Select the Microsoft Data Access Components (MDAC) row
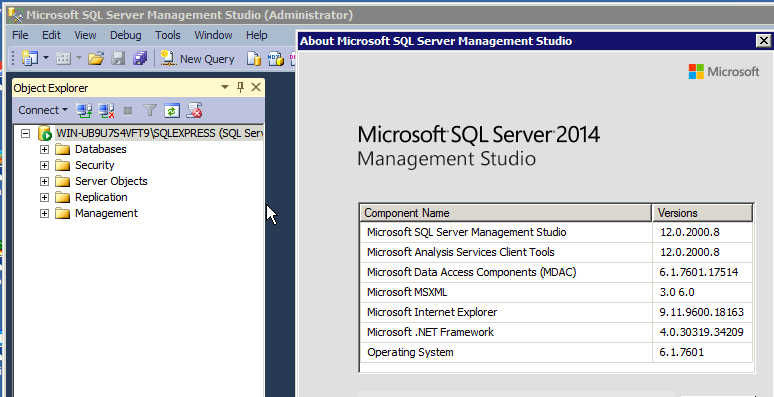774x397 pixels. 556,272
